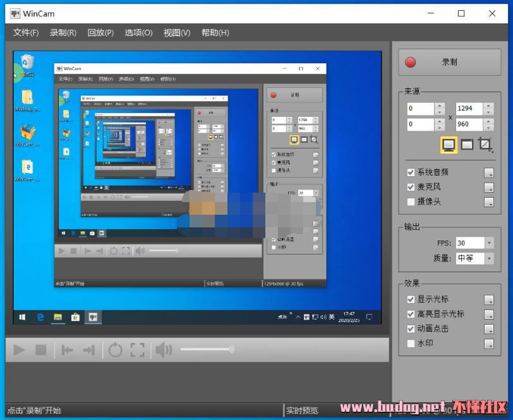
Task: Open 回放(P) menu
Action: (100, 33)
